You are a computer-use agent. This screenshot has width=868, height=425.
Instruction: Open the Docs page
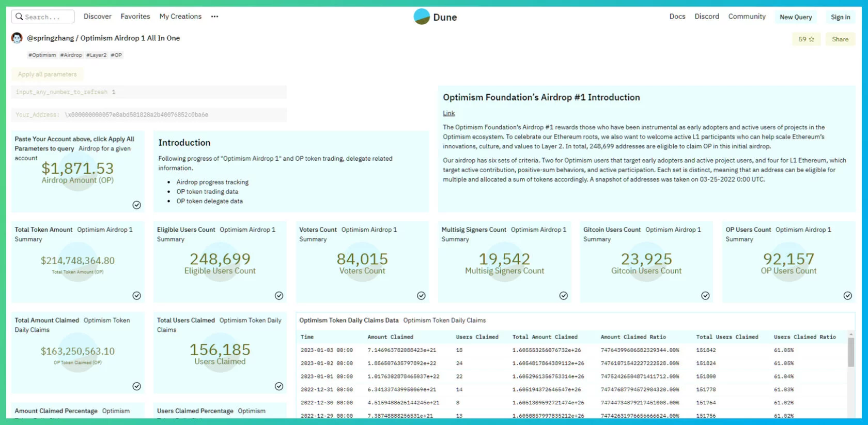click(x=677, y=17)
